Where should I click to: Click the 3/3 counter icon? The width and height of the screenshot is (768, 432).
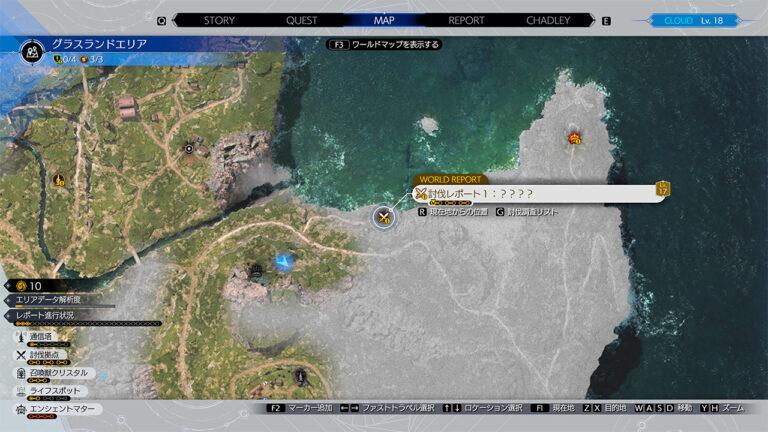click(x=84, y=60)
